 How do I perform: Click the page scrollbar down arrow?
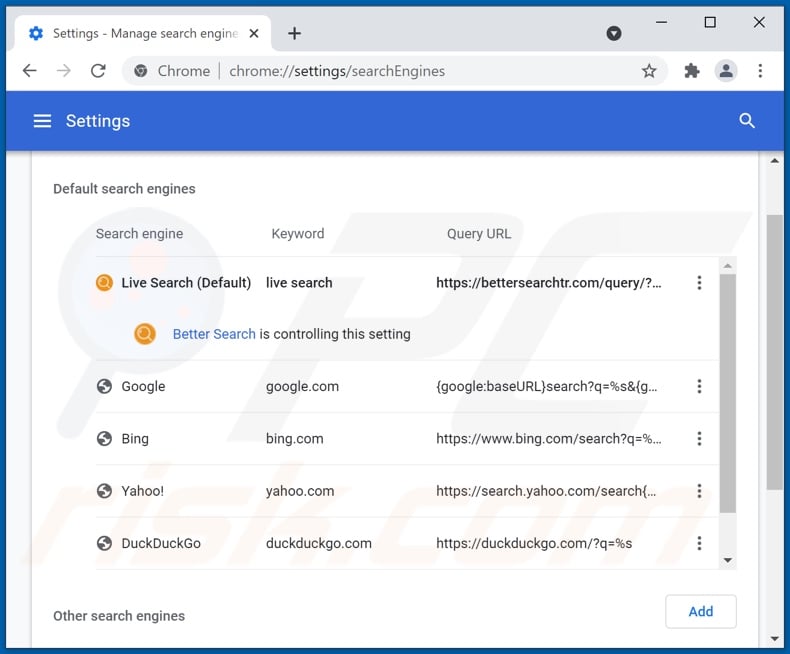775,639
